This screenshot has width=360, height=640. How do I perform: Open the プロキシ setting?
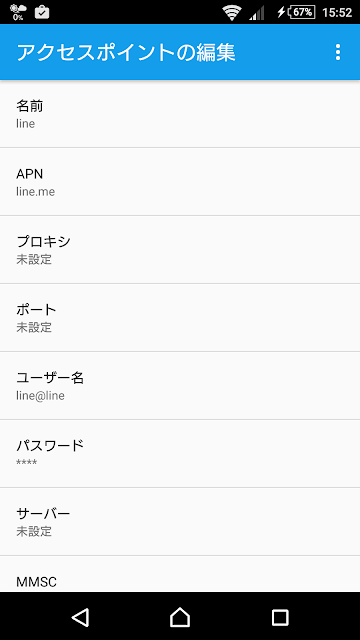(x=180, y=249)
